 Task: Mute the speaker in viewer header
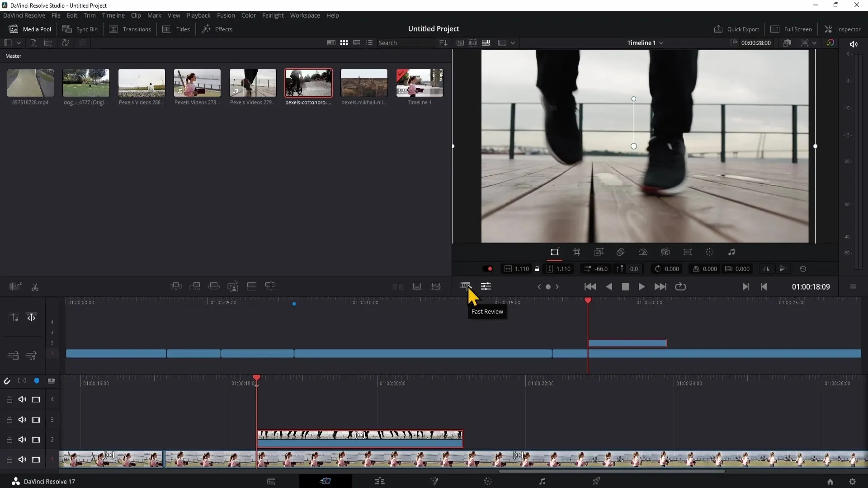click(854, 44)
